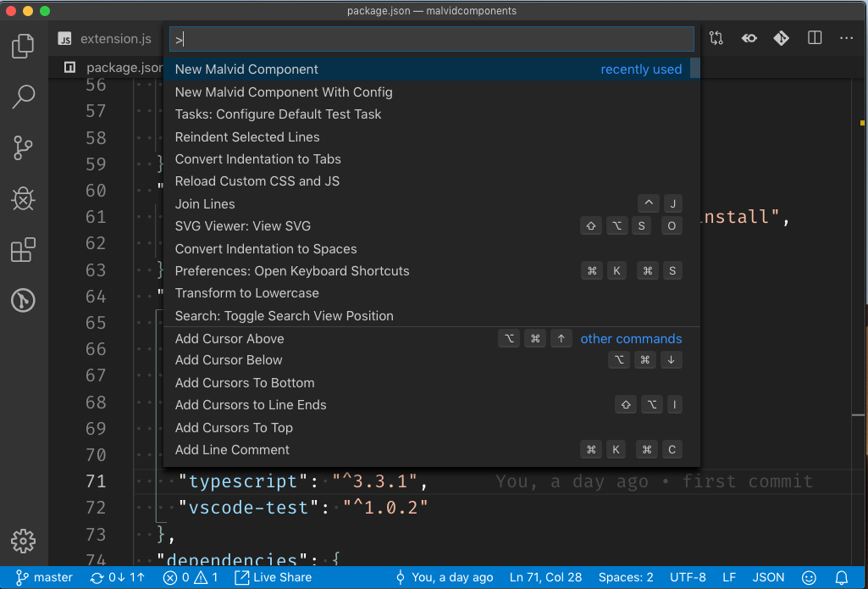Click the blame info You, a day ago in status bar
The image size is (868, 589).
click(x=444, y=577)
